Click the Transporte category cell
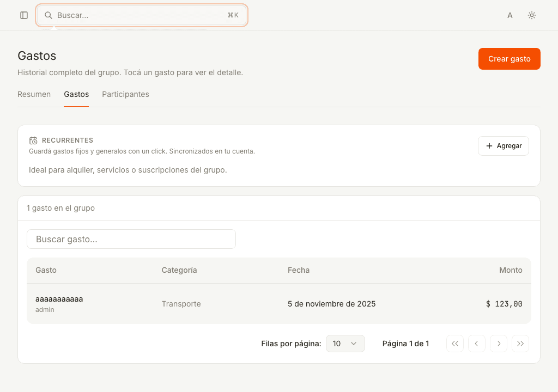The width and height of the screenshot is (558, 392). (181, 304)
